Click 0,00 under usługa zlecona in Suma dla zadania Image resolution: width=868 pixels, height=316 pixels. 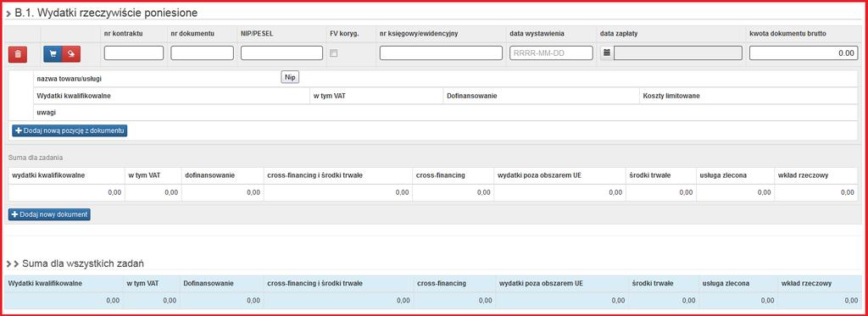tap(764, 192)
